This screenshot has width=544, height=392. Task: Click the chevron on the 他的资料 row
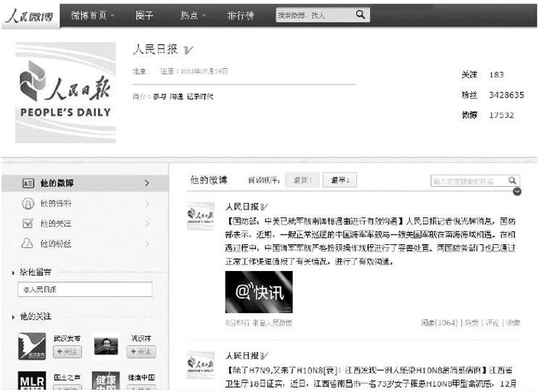147,204
